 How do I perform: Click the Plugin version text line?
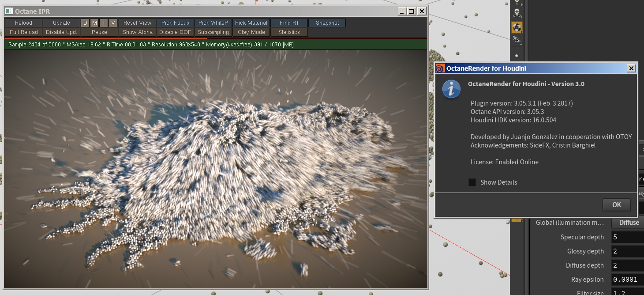521,103
